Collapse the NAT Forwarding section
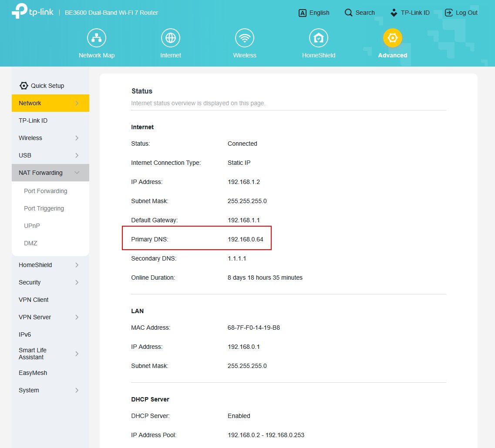This screenshot has height=448, width=495. pos(77,173)
